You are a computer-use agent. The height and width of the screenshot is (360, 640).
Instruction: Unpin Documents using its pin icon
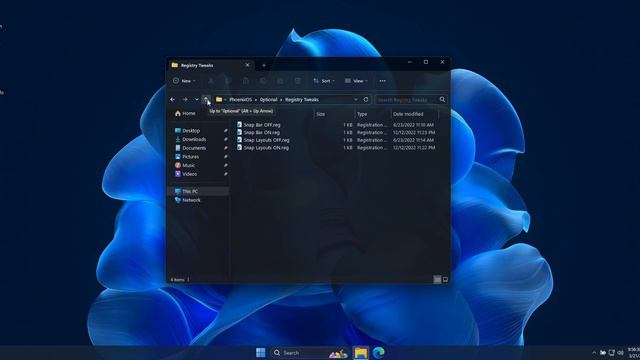tap(226, 148)
